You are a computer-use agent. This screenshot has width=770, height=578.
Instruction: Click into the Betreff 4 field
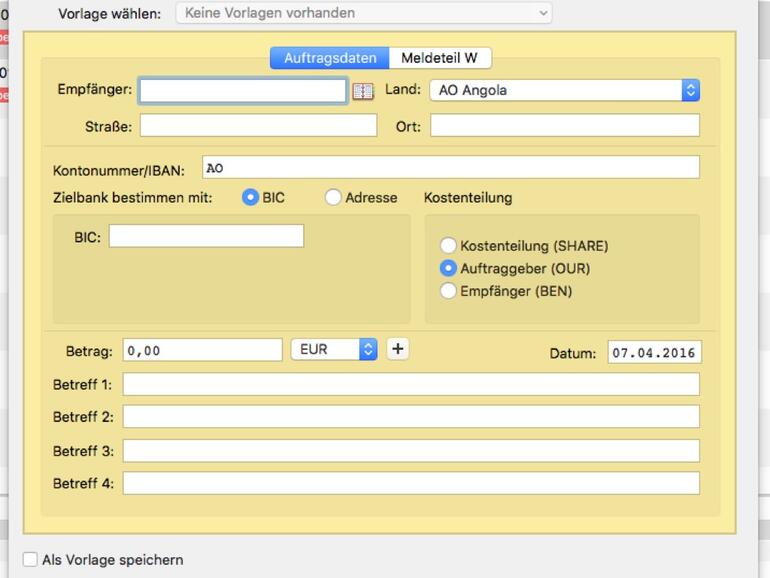(411, 483)
